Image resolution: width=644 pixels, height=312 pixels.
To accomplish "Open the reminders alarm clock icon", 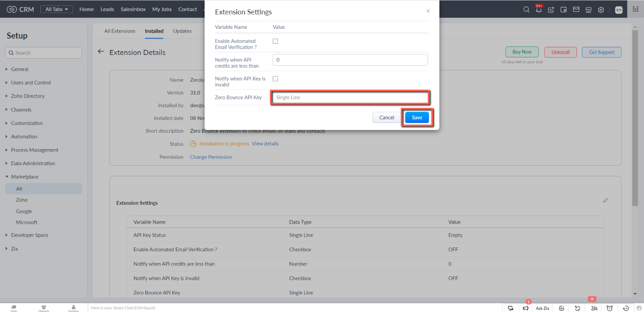I will pyautogui.click(x=610, y=308).
